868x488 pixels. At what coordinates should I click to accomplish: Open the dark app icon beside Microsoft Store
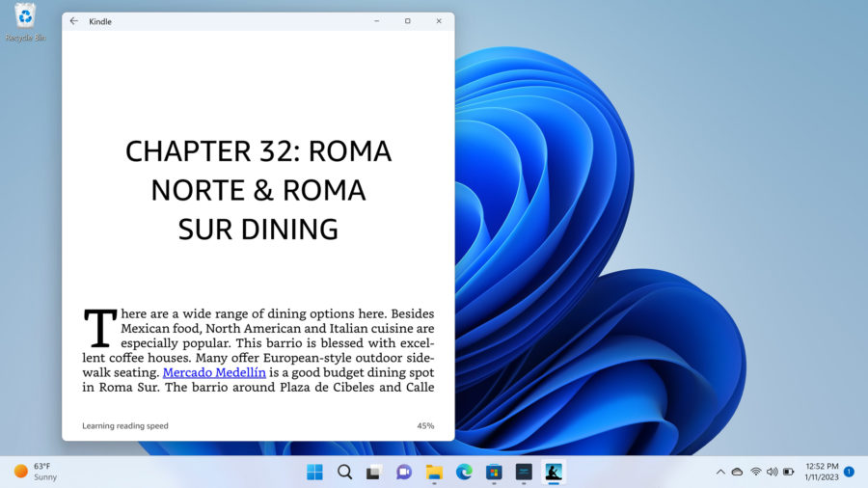coord(524,472)
